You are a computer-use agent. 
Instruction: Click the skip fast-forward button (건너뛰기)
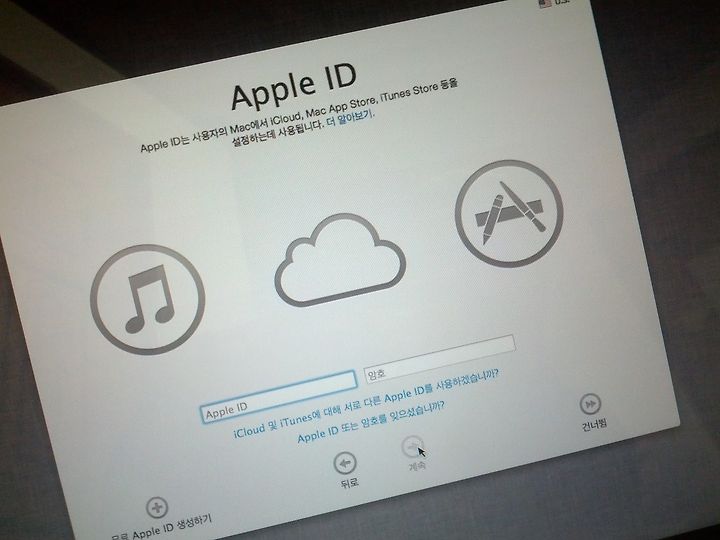pos(591,404)
